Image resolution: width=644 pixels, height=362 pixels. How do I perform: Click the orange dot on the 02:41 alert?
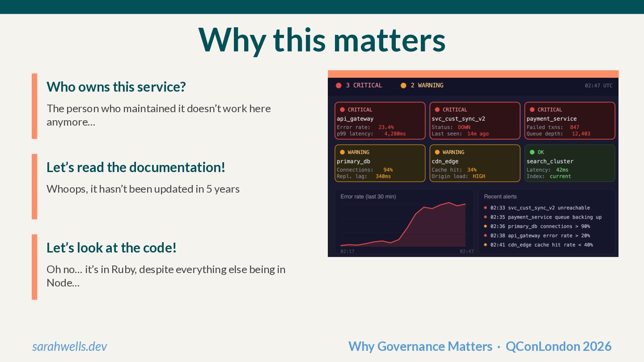(x=486, y=245)
